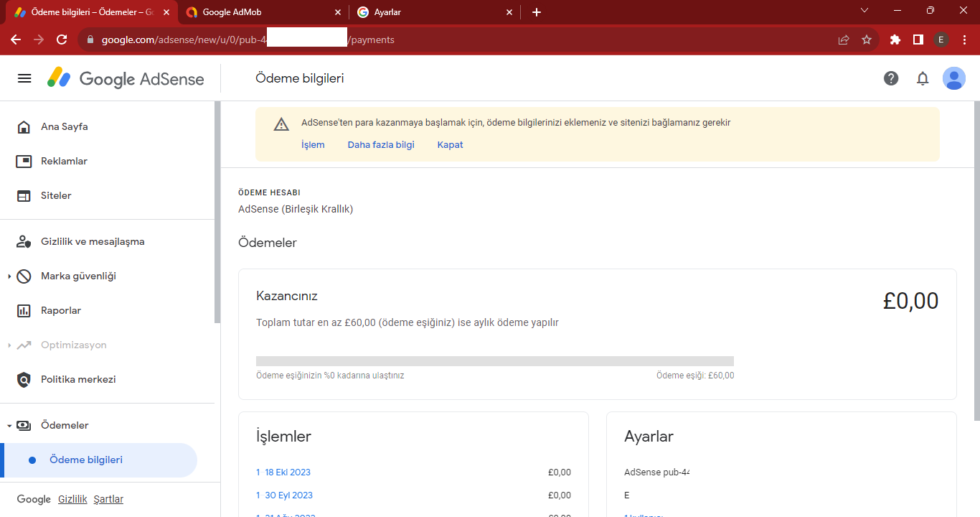Share this page from the address bar
The height and width of the screenshot is (517, 980).
pos(844,39)
